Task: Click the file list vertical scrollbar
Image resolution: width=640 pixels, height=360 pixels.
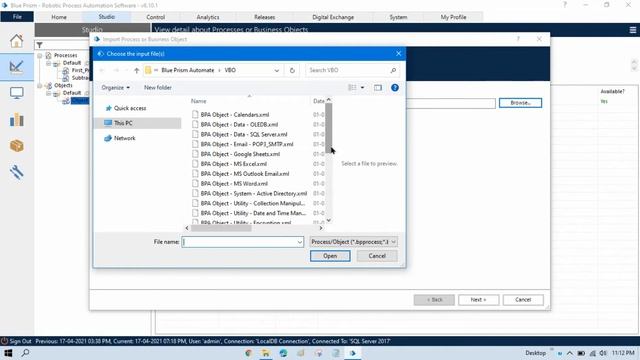Action: (x=329, y=127)
